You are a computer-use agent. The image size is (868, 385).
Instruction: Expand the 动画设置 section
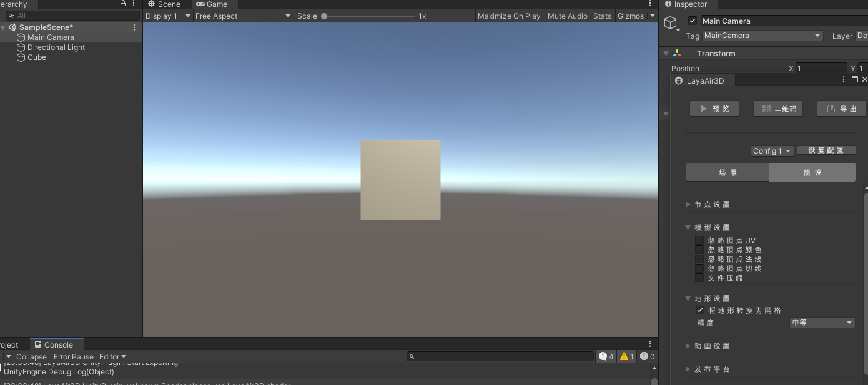point(688,346)
